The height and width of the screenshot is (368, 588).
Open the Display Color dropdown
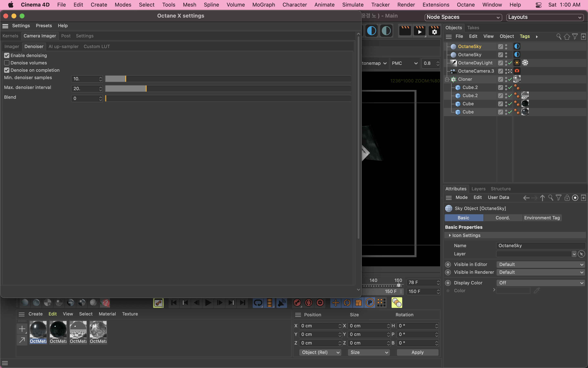[x=541, y=283]
